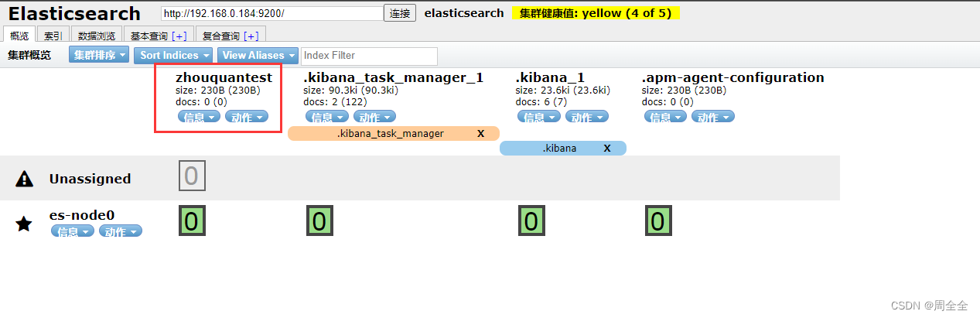980x318 pixels.
Task: Switch to the 复合查询 tab
Action: point(221,35)
